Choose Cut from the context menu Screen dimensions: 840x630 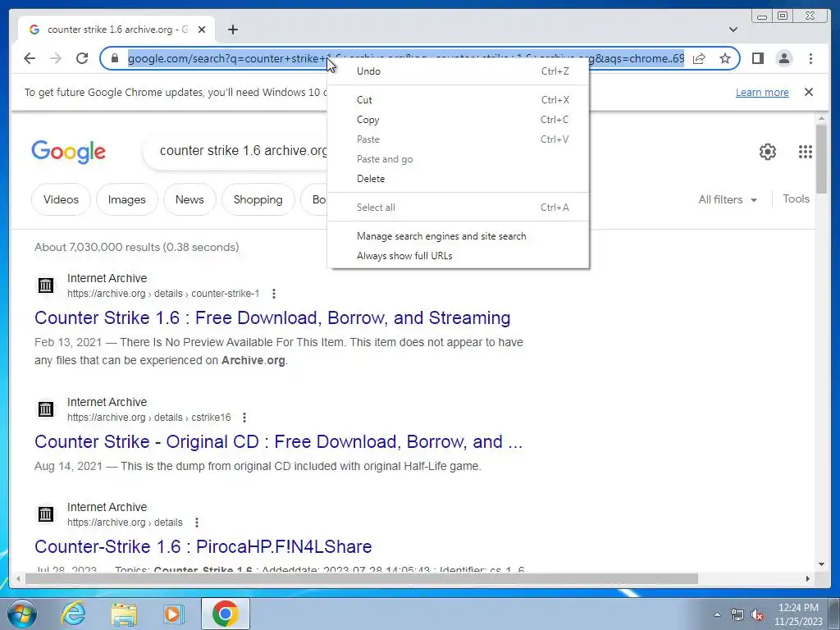click(x=458, y=99)
